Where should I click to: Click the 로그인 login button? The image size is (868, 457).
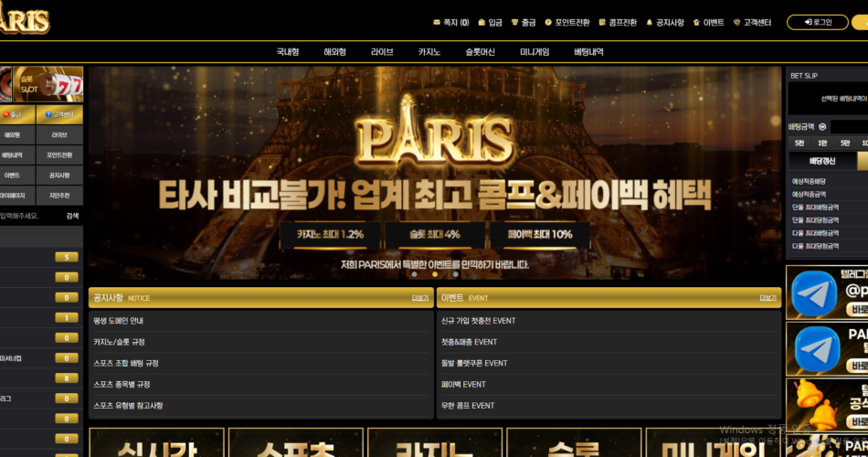coord(817,22)
